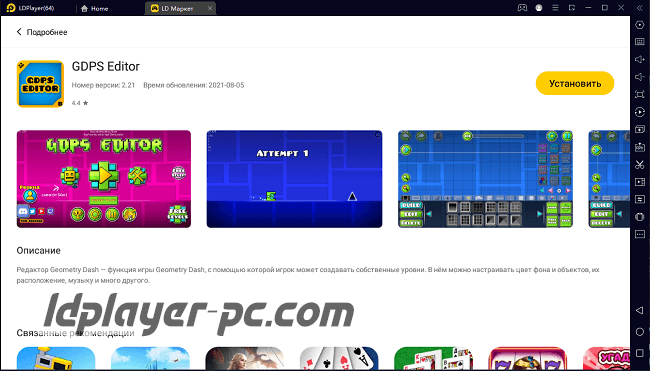Tap Android home circle in sidebar
Viewport: 650px width, 371px height.
coord(640,332)
